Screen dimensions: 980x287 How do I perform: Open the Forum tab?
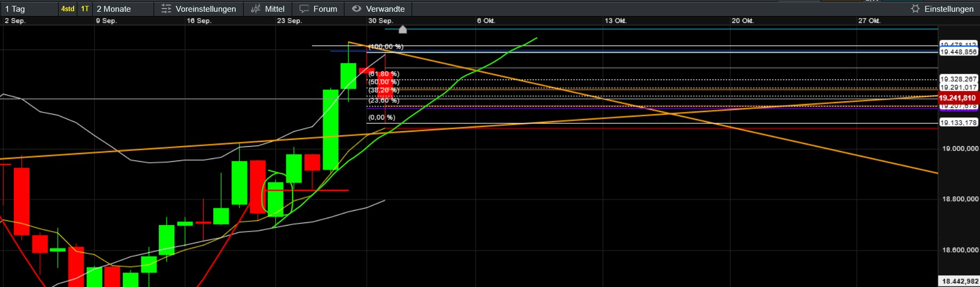pyautogui.click(x=318, y=9)
